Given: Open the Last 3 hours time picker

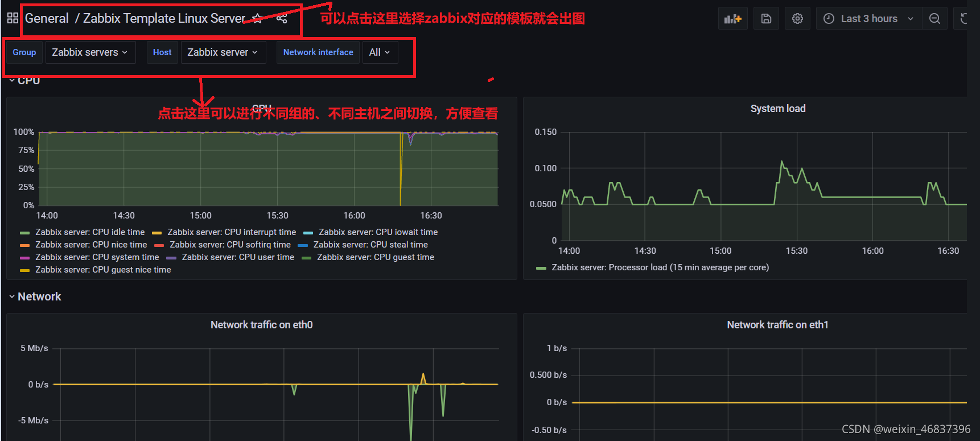Looking at the screenshot, I should pos(869,19).
